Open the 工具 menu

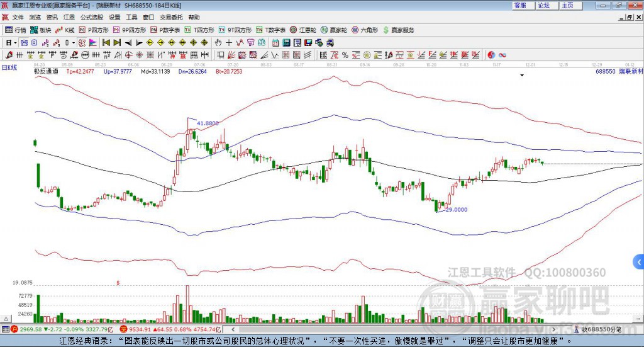(131, 17)
